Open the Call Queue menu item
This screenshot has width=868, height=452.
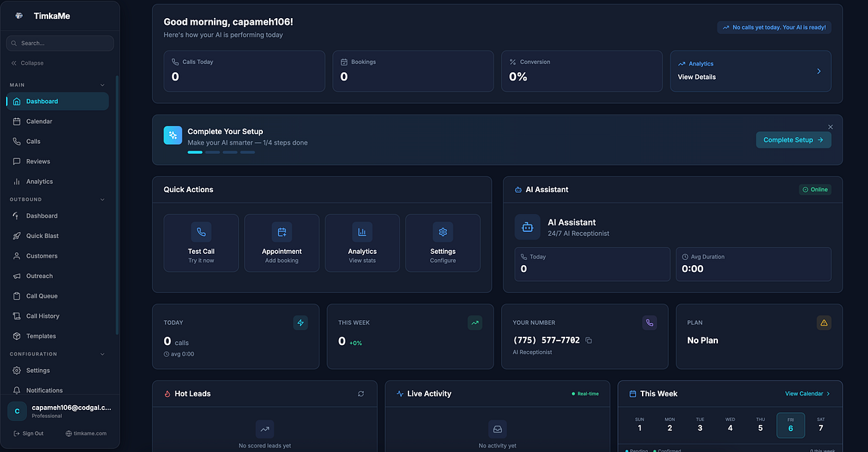coord(57,296)
